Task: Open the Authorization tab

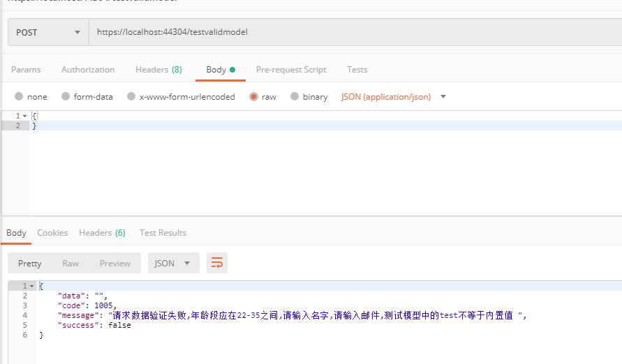Action: [88, 70]
